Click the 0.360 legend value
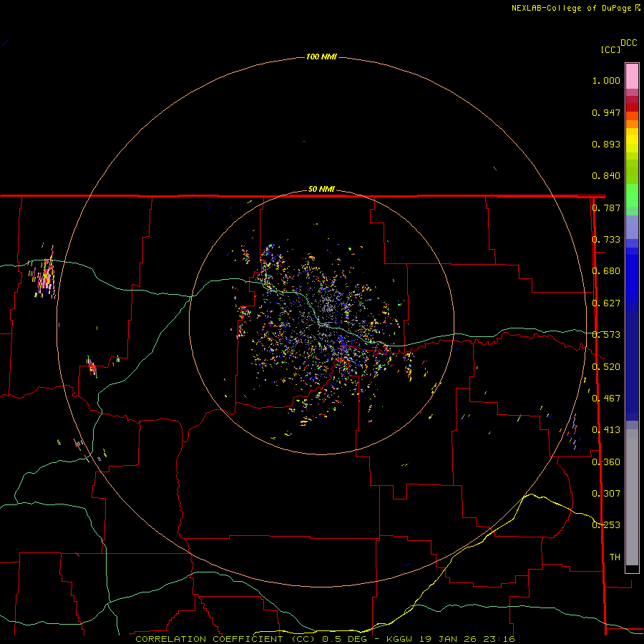The image size is (644, 644). point(606,462)
